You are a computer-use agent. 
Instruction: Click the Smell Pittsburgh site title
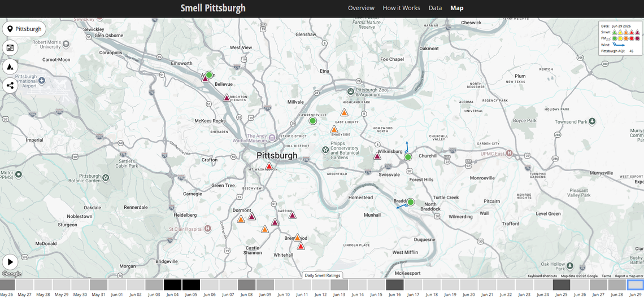pos(213,8)
